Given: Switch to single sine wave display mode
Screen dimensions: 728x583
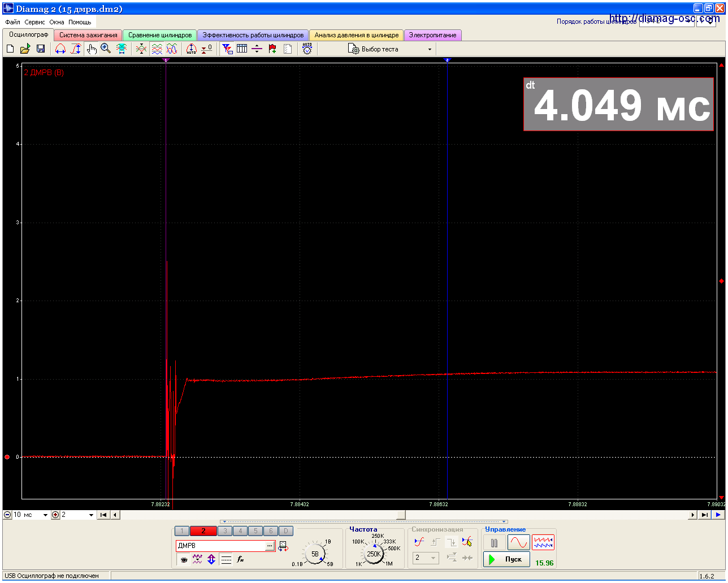Looking at the screenshot, I should click(519, 543).
